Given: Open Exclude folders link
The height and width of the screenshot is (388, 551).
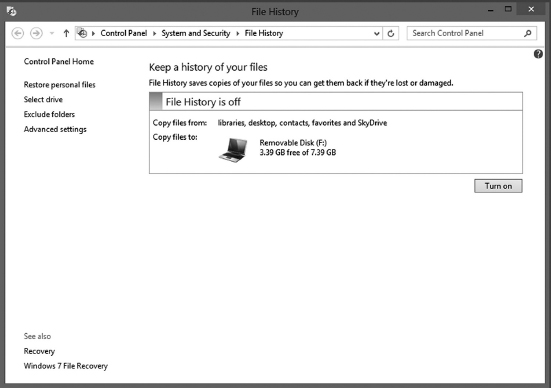Looking at the screenshot, I should [x=49, y=114].
